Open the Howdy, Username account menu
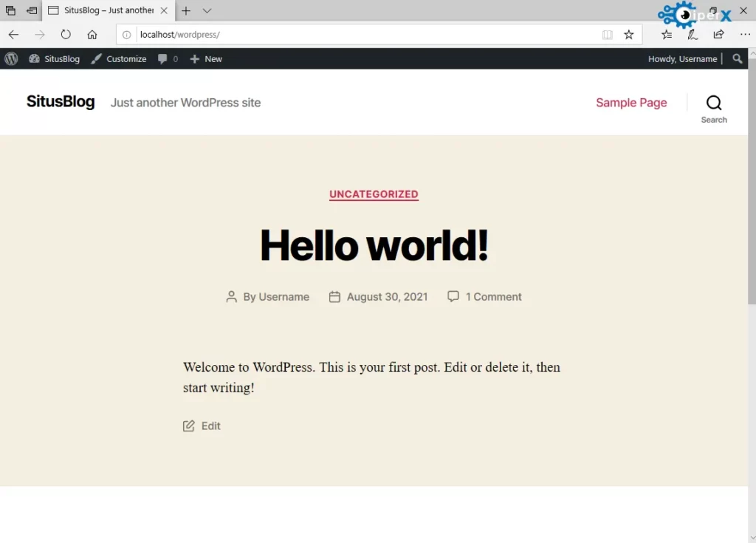 coord(682,59)
